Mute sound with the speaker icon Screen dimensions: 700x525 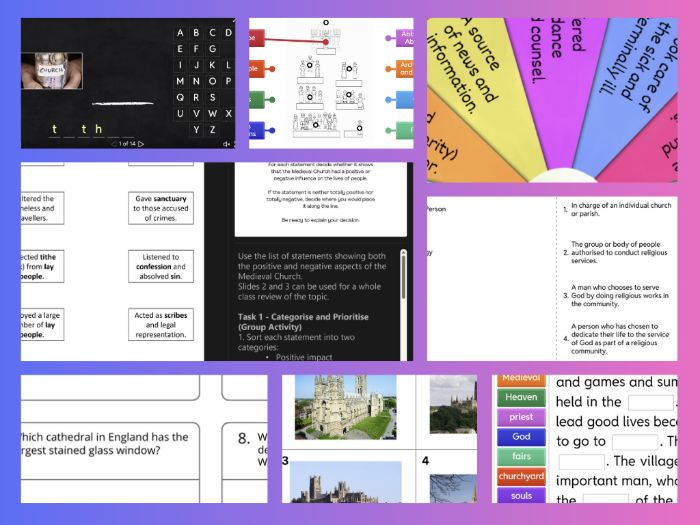(x=227, y=144)
